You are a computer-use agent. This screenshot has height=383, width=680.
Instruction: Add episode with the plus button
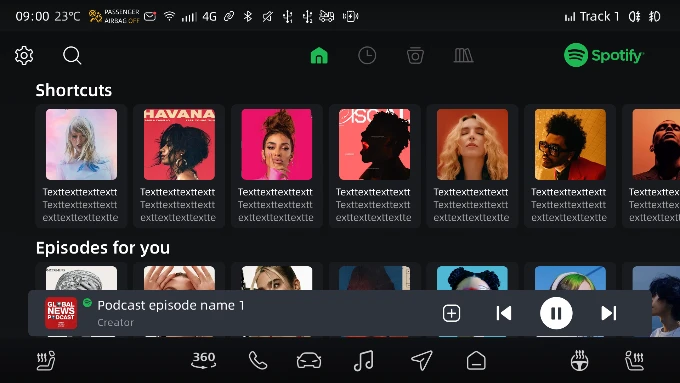[x=451, y=313]
